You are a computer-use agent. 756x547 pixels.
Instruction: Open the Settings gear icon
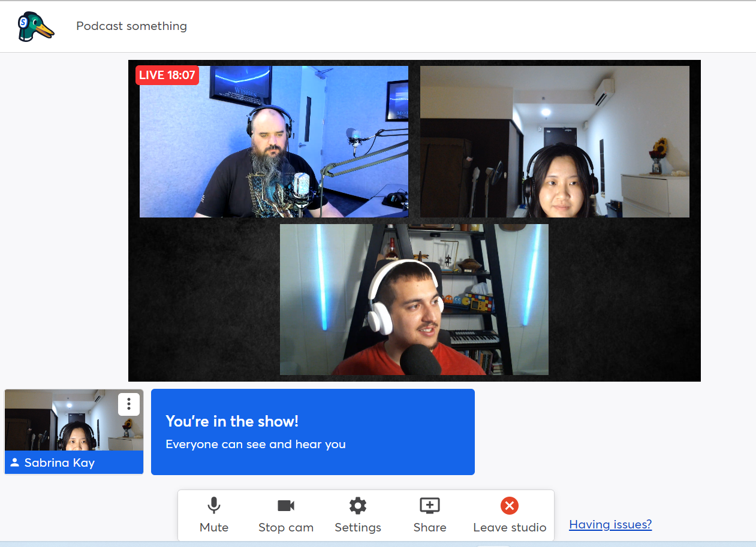pyautogui.click(x=358, y=506)
